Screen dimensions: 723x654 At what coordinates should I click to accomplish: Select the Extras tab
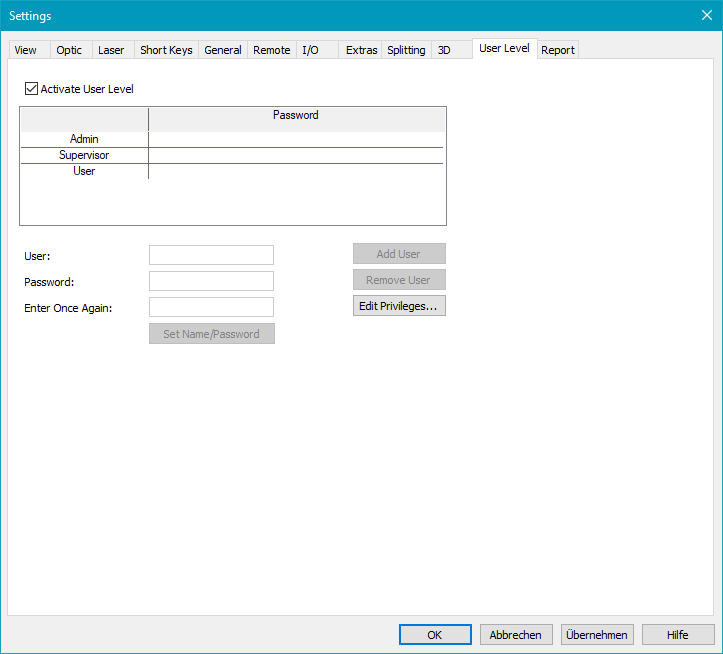361,50
